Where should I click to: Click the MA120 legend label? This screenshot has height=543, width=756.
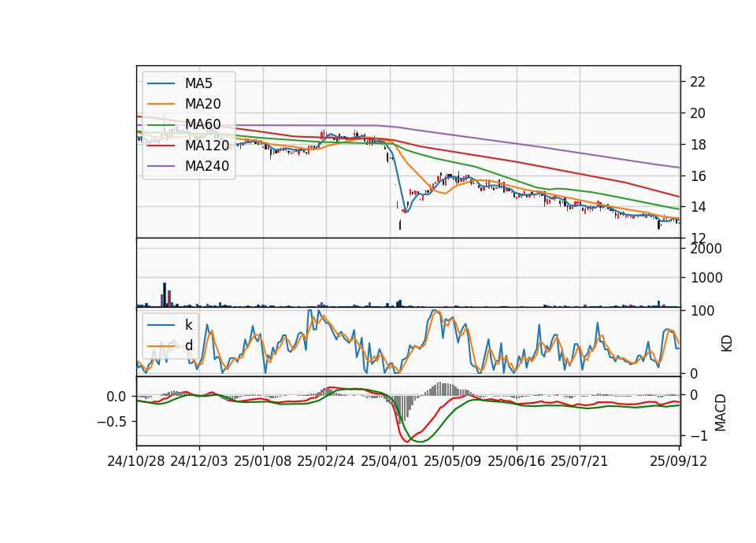(x=207, y=146)
